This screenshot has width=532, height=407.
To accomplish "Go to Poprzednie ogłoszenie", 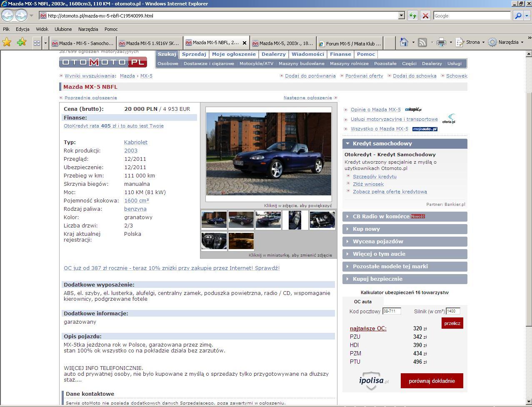I will [x=91, y=97].
